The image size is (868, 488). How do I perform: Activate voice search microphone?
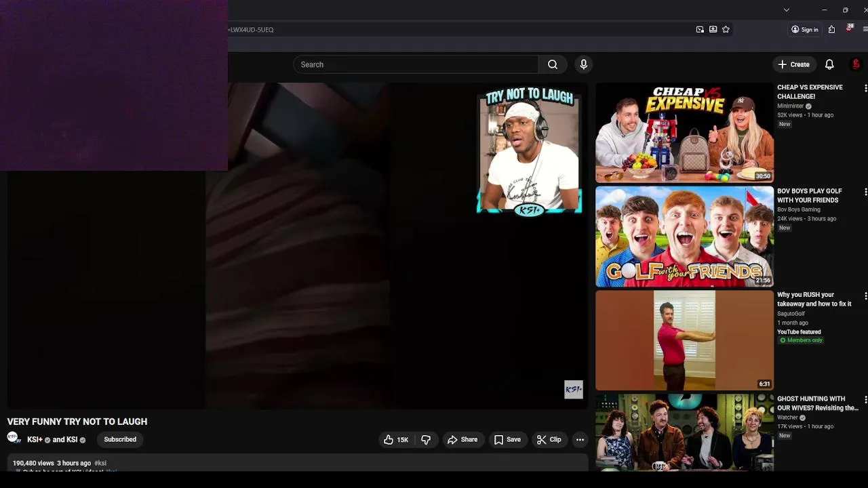coord(584,64)
